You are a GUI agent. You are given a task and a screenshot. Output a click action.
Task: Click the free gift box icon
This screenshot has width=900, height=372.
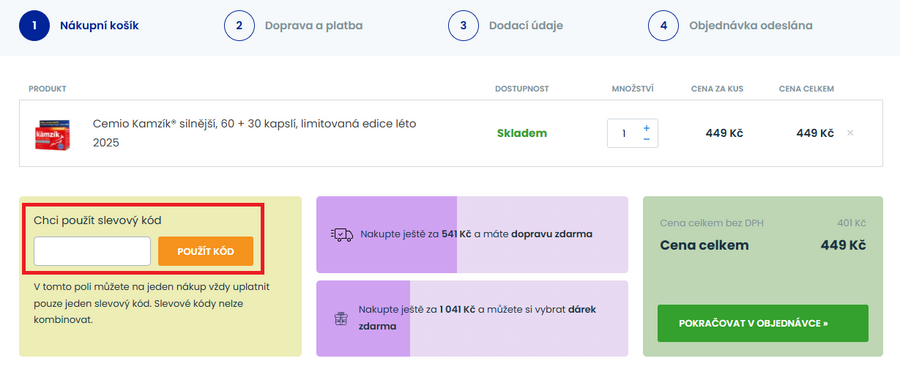coord(341,319)
